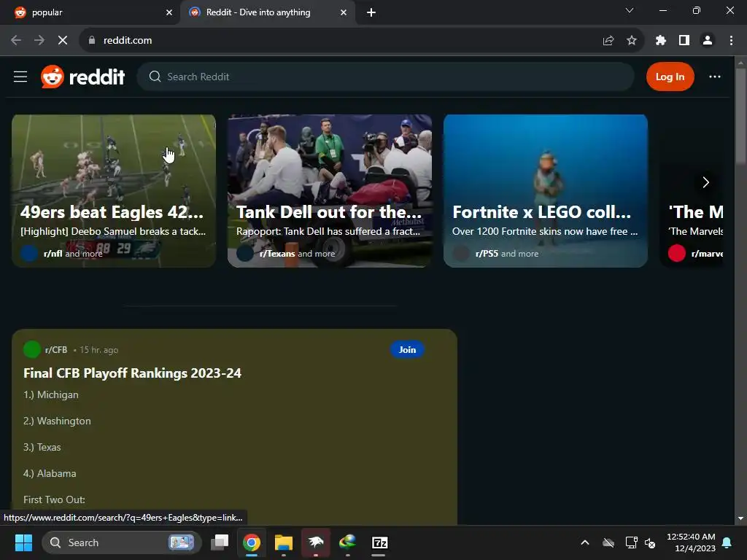Open Task View on the taskbar

pyautogui.click(x=220, y=542)
